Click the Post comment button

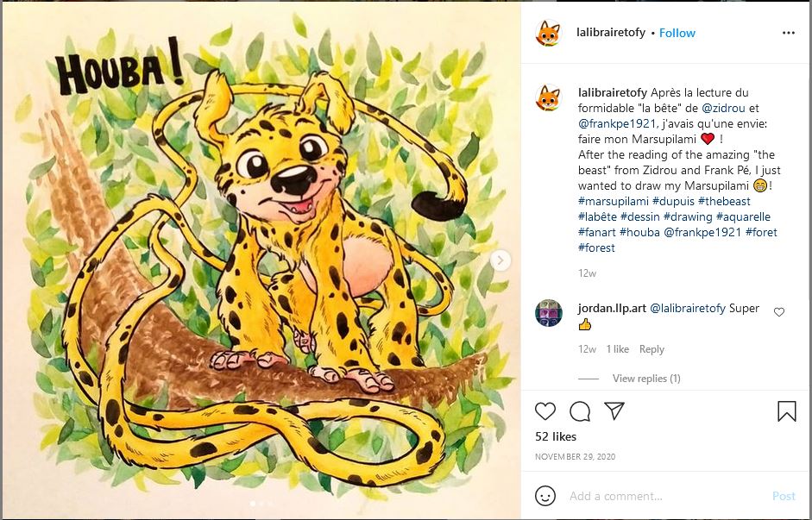(x=784, y=496)
